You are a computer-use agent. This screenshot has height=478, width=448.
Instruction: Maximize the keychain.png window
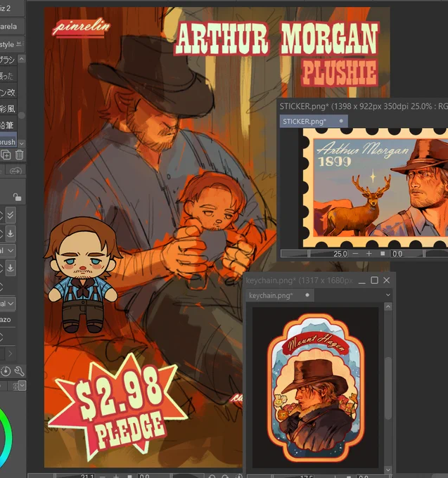pos(374,280)
